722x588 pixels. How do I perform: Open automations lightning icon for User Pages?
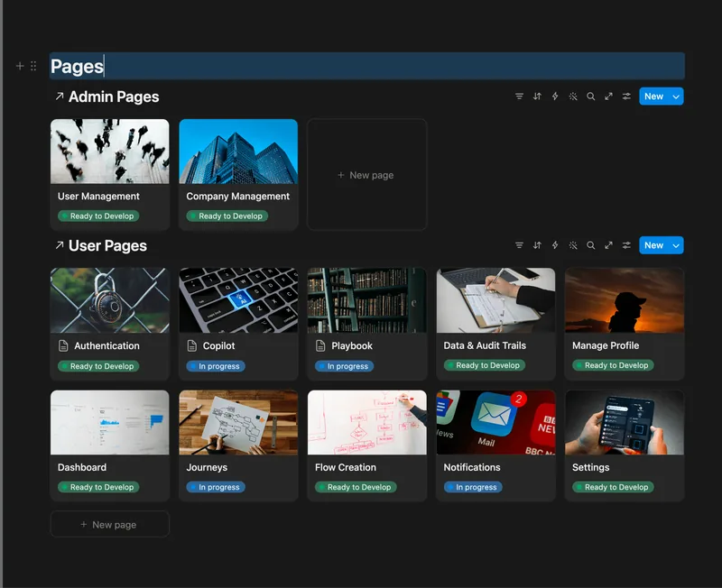pyautogui.click(x=555, y=245)
